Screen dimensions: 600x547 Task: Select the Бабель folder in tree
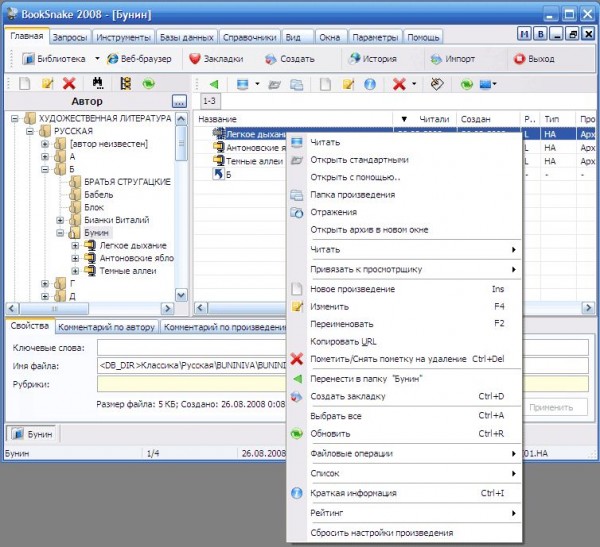(x=98, y=195)
